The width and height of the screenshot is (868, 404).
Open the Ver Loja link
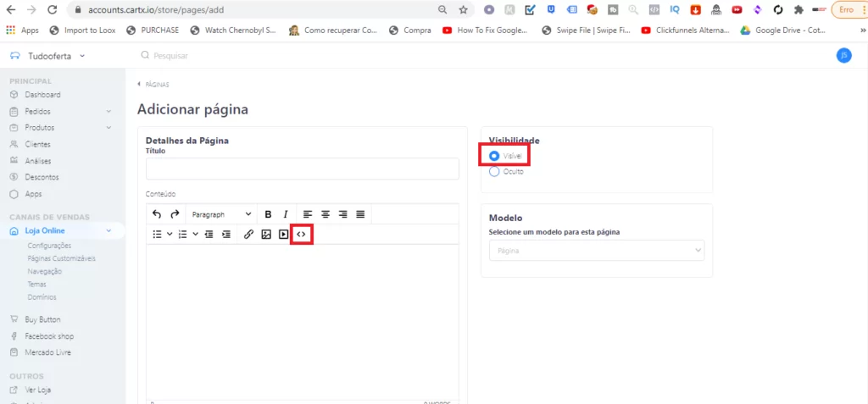point(38,390)
